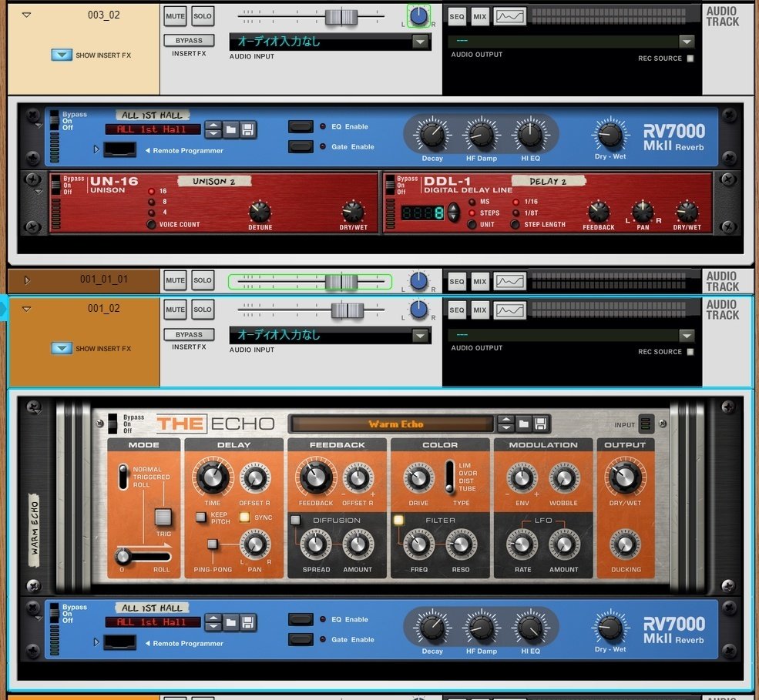The image size is (759, 700).
Task: Click The Echo Feedback knob
Action: coord(316,477)
